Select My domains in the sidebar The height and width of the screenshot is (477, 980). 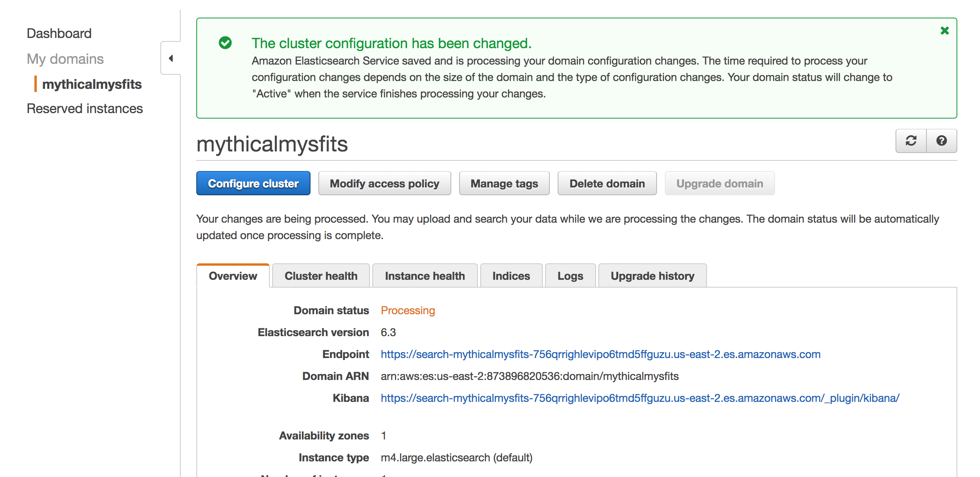pyautogui.click(x=65, y=59)
